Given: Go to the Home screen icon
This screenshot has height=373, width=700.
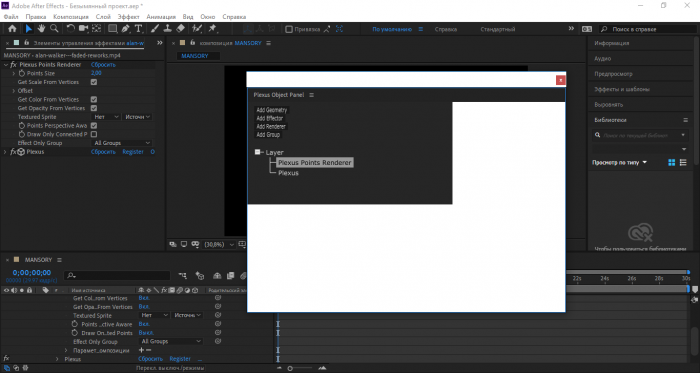Looking at the screenshot, I should 12,29.
